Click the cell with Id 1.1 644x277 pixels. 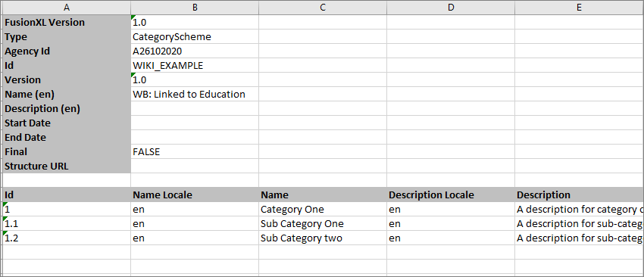pos(67,224)
